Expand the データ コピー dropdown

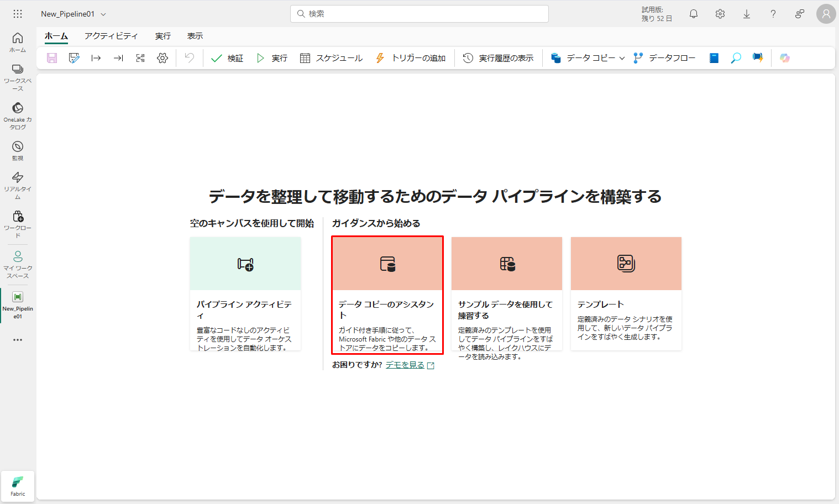(x=622, y=58)
